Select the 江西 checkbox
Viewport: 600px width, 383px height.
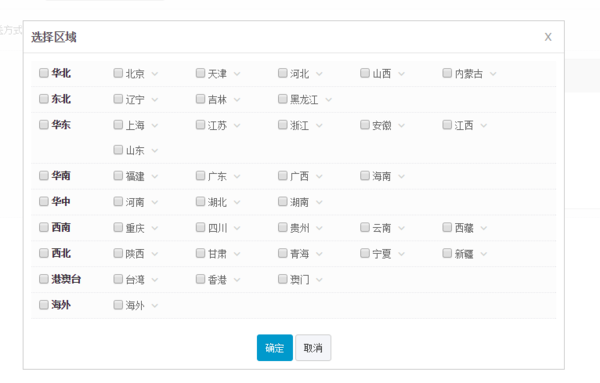[447, 124]
